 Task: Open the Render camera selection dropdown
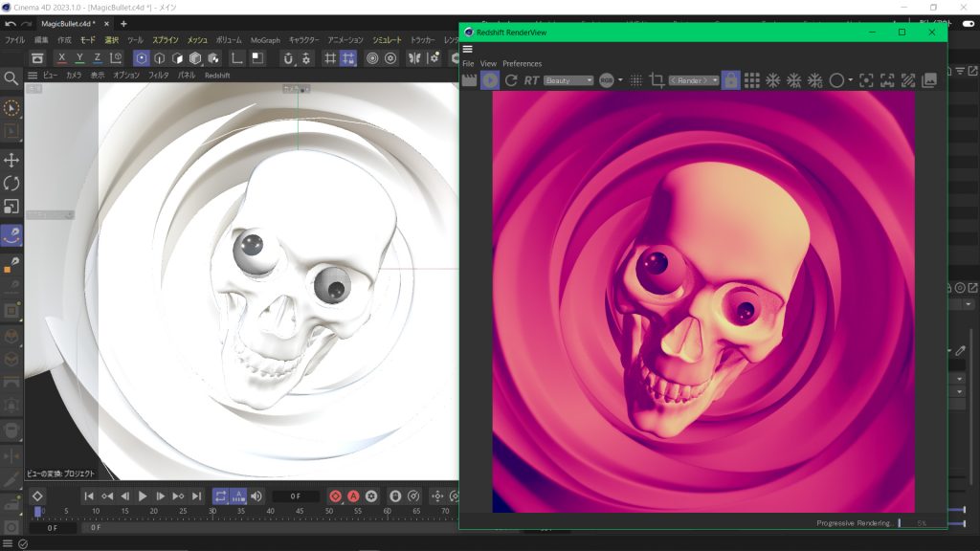[693, 80]
